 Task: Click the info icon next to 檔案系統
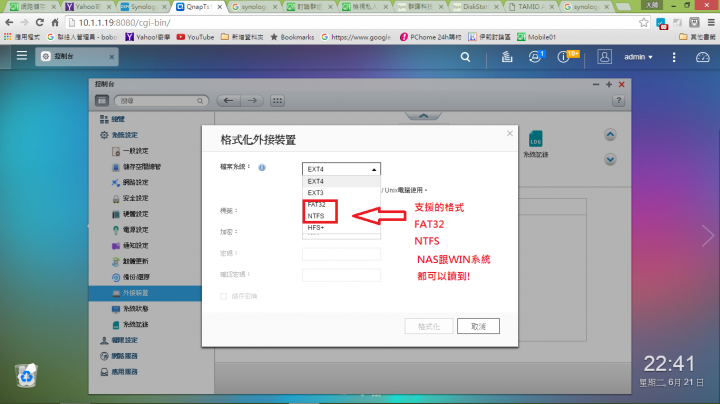click(262, 168)
